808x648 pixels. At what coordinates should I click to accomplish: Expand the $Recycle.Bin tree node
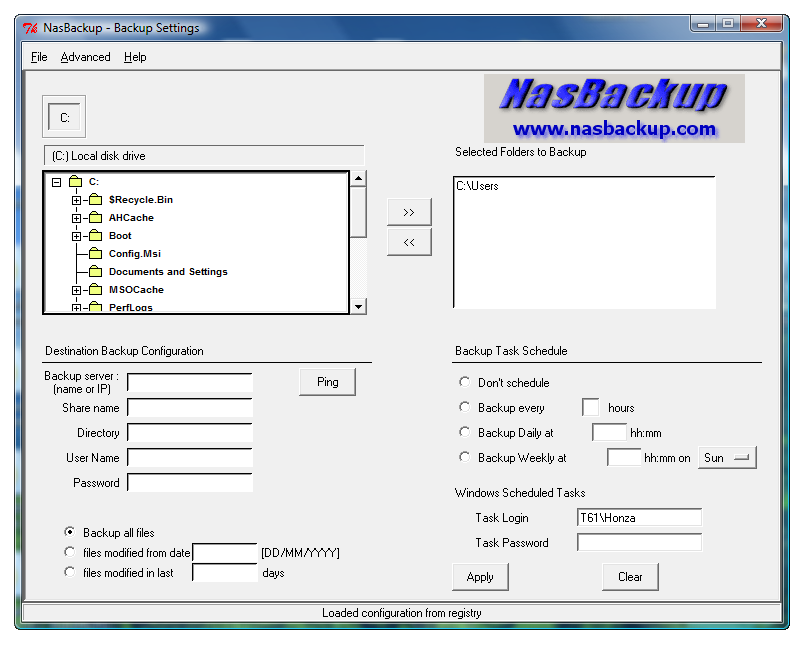coord(76,200)
